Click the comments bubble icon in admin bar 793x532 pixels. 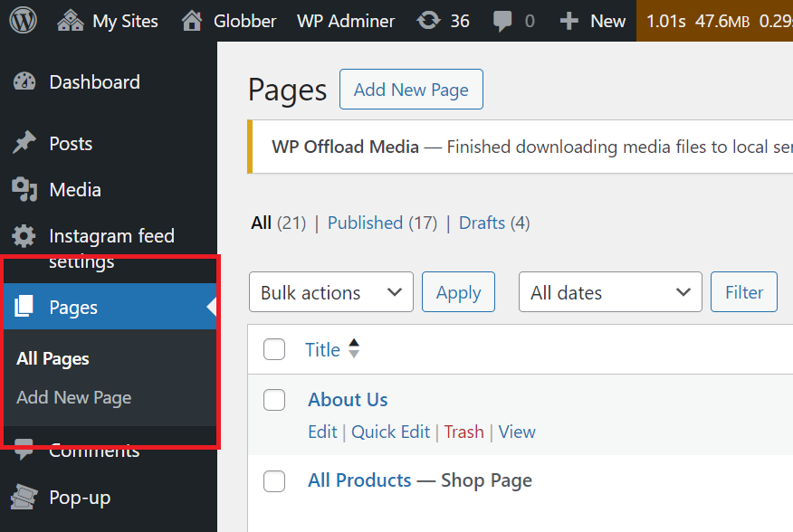(502, 21)
